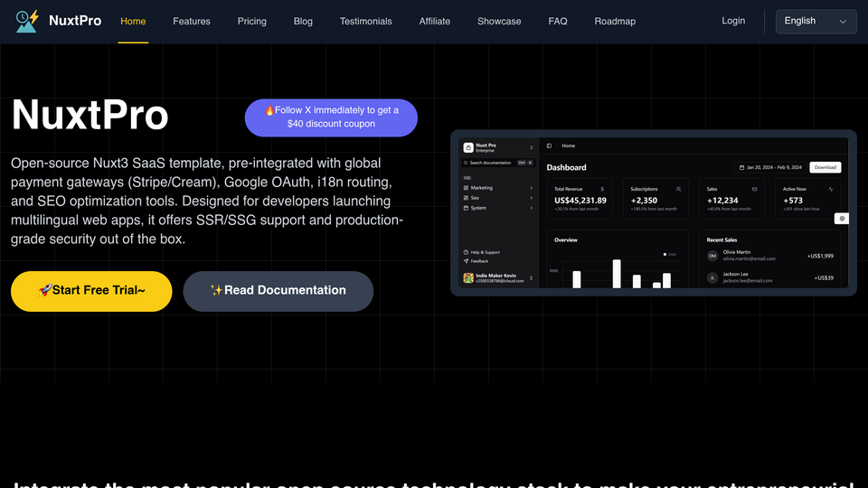Viewport: 868px width, 488px height.
Task: Click the NuxtPro logo icon in navbar
Action: [x=27, y=21]
